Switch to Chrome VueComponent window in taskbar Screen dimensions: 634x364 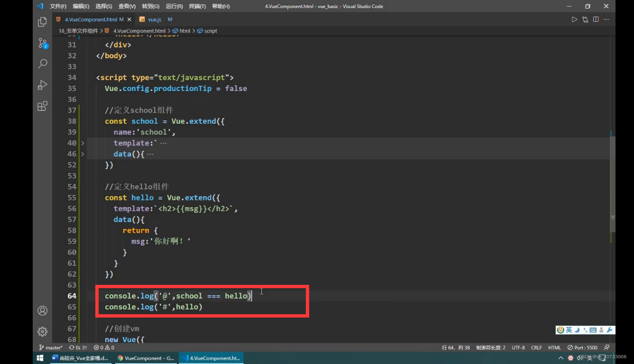click(x=146, y=358)
